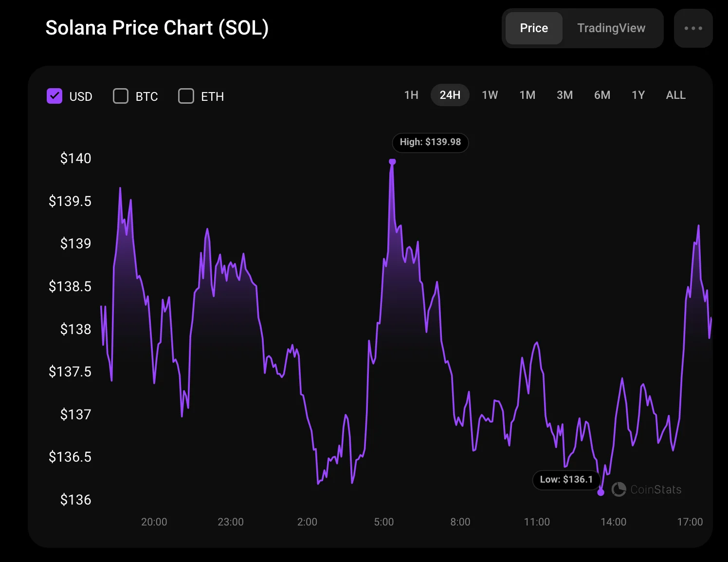Click the Solana Price Chart heading
Screen dimensions: 728x562
(157, 28)
